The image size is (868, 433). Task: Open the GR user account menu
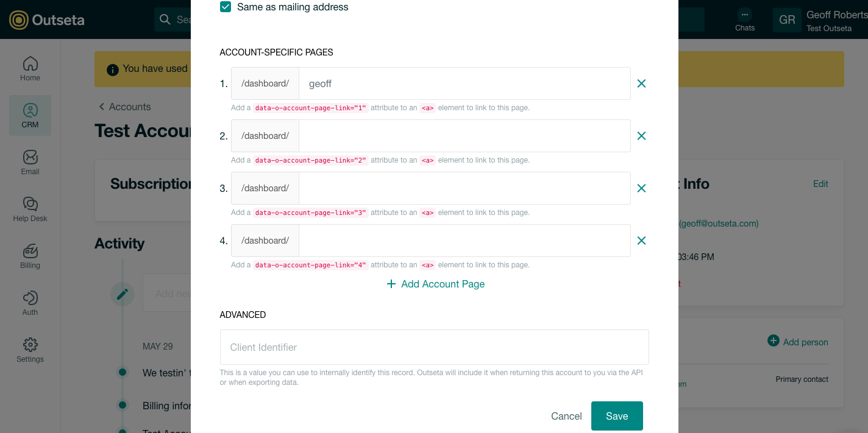coord(786,19)
